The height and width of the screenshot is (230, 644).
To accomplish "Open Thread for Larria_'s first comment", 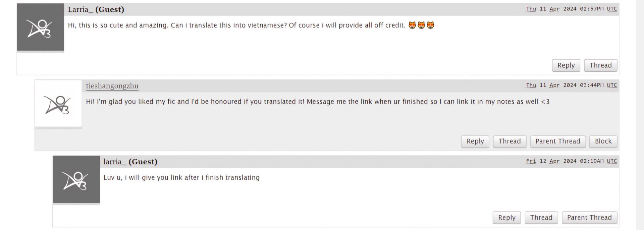I will (x=600, y=65).
